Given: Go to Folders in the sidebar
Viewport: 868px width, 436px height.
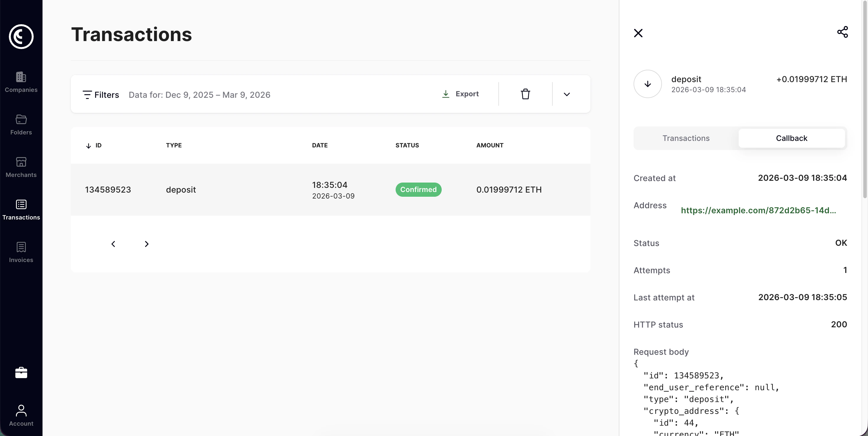Looking at the screenshot, I should 21,124.
